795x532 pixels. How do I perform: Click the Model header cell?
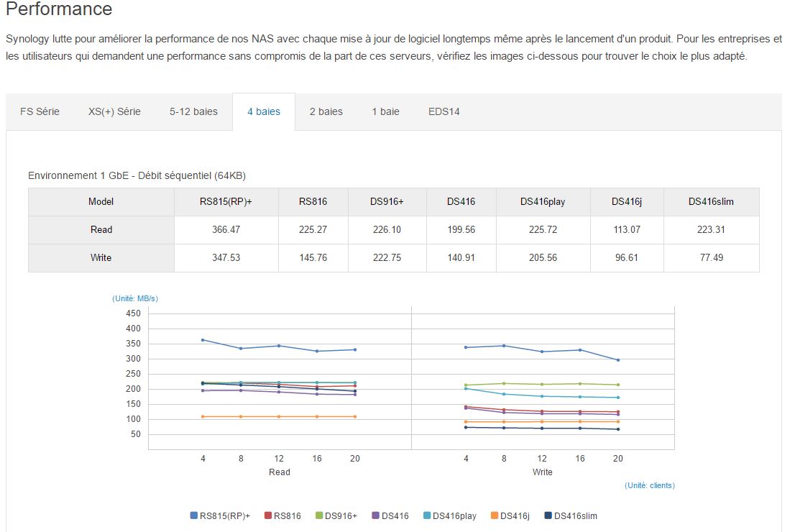tap(101, 202)
